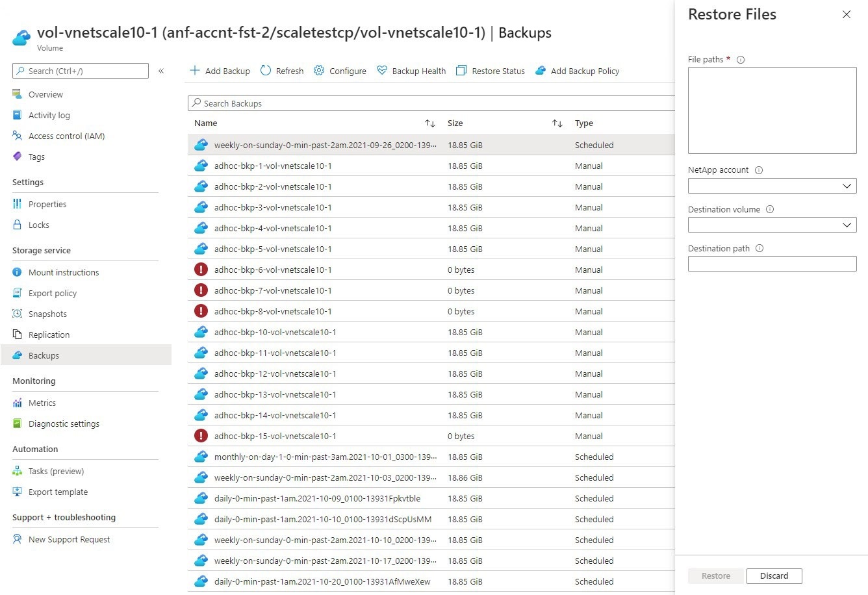Click the Backup Health icon
Viewport: 868px width, 595px height.
coord(381,70)
